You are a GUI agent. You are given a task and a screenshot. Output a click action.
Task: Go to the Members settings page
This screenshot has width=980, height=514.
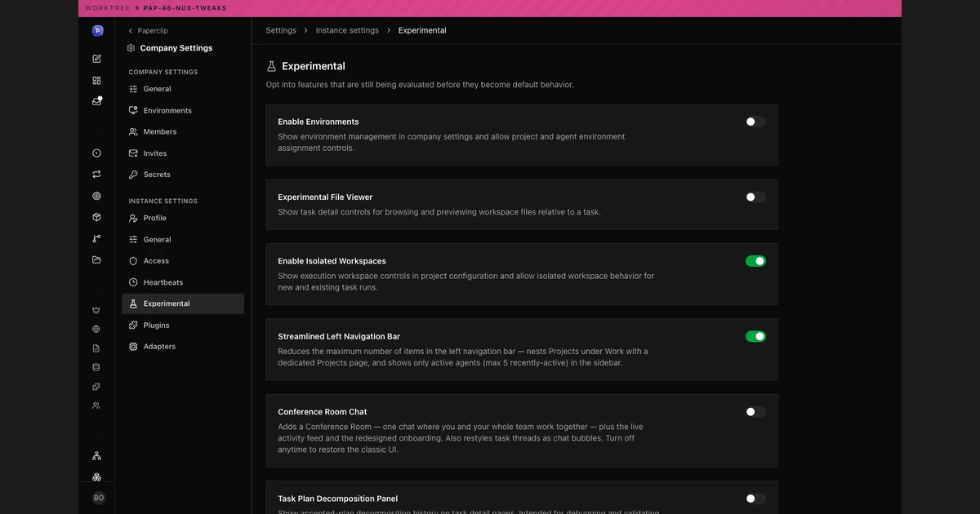pyautogui.click(x=183, y=131)
